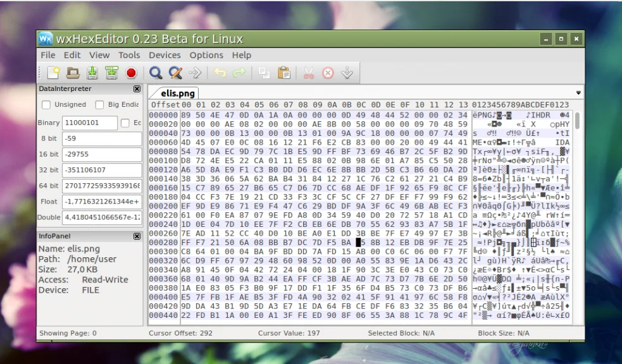
Task: Click 'Selected Block: N/A' status entry
Action: coord(401,333)
